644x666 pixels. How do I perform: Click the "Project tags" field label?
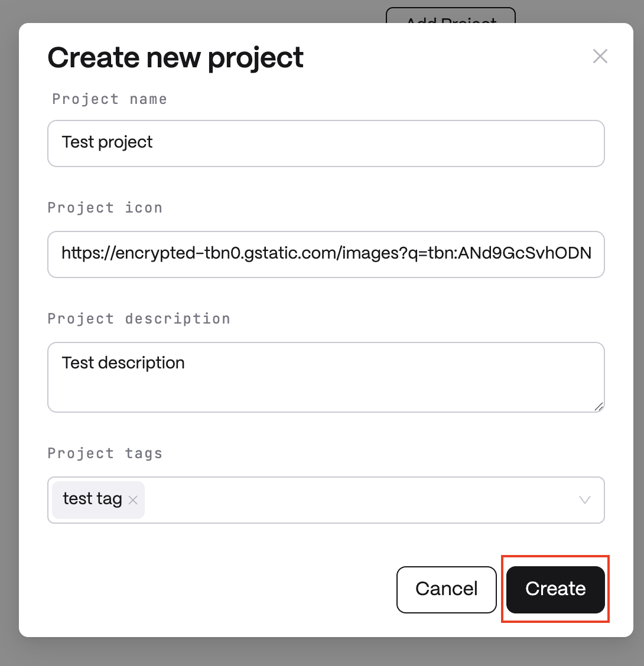tap(105, 453)
